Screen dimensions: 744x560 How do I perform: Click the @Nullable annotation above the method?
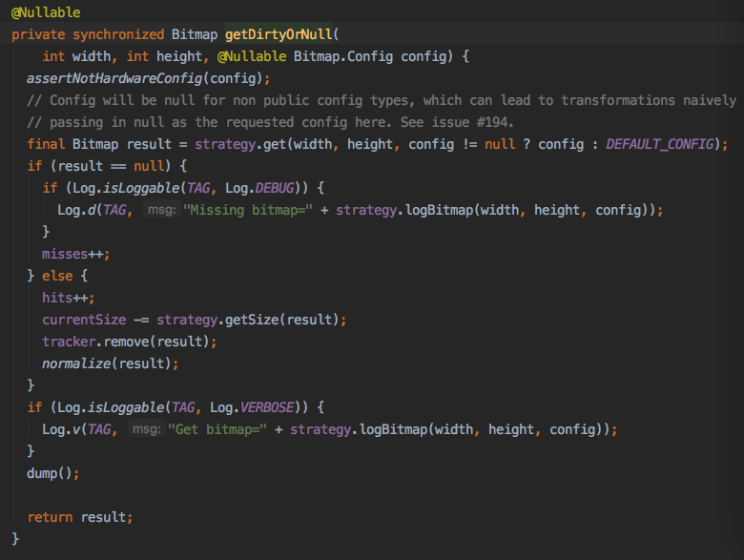[46, 12]
